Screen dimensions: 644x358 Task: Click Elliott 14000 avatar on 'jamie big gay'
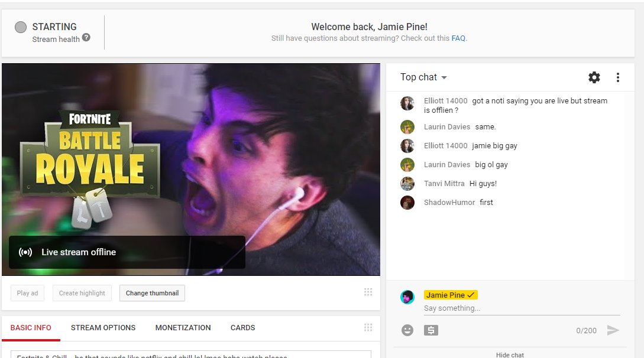[x=407, y=145]
